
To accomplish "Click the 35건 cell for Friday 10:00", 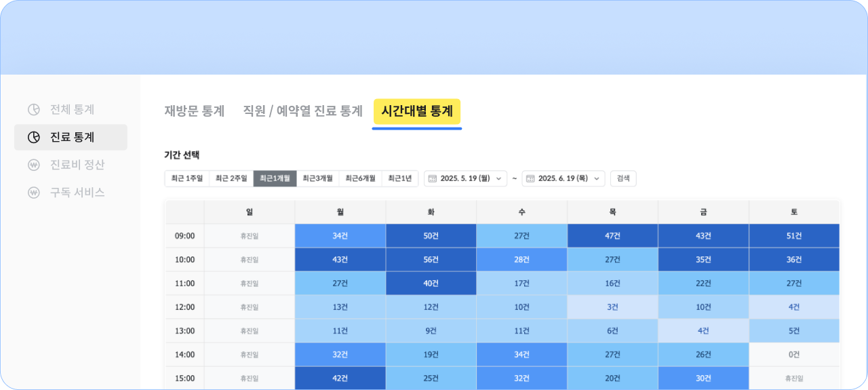I will pyautogui.click(x=704, y=260).
